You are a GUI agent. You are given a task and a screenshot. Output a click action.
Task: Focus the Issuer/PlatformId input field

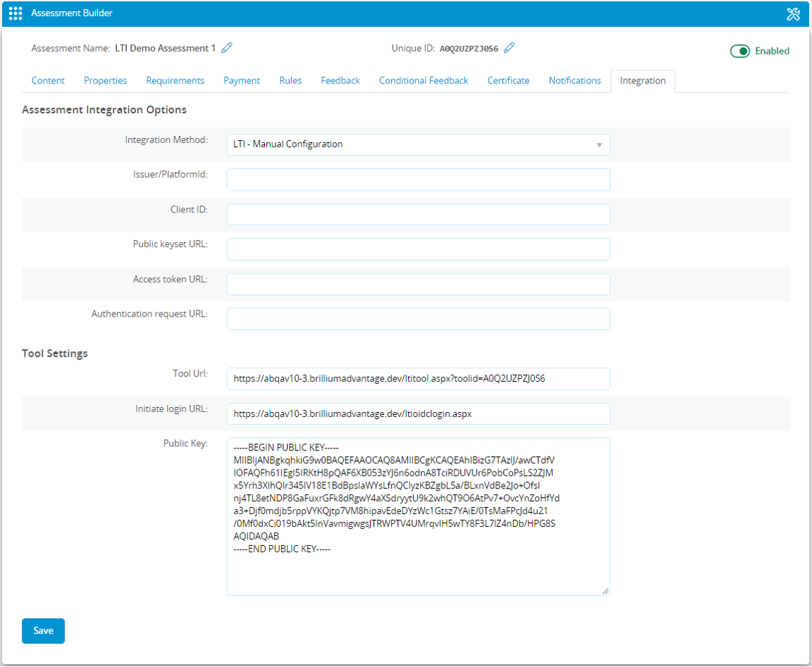418,180
